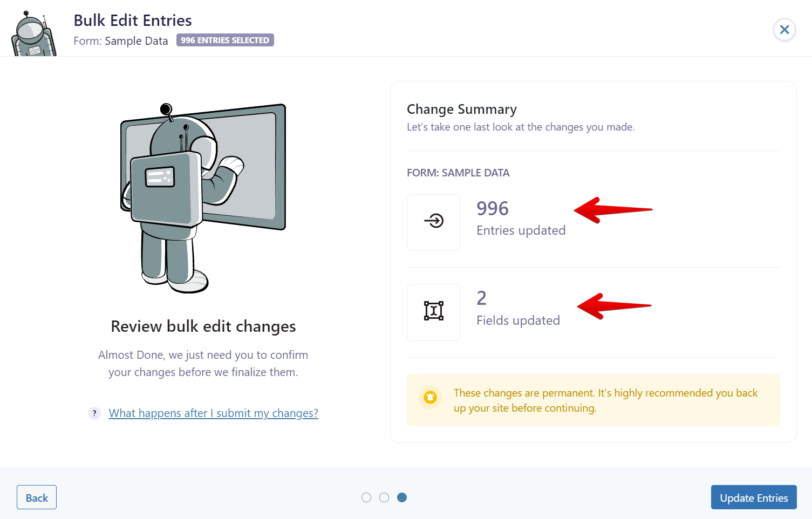812x519 pixels.
Task: Click the permanent changes warning message
Action: point(605,400)
